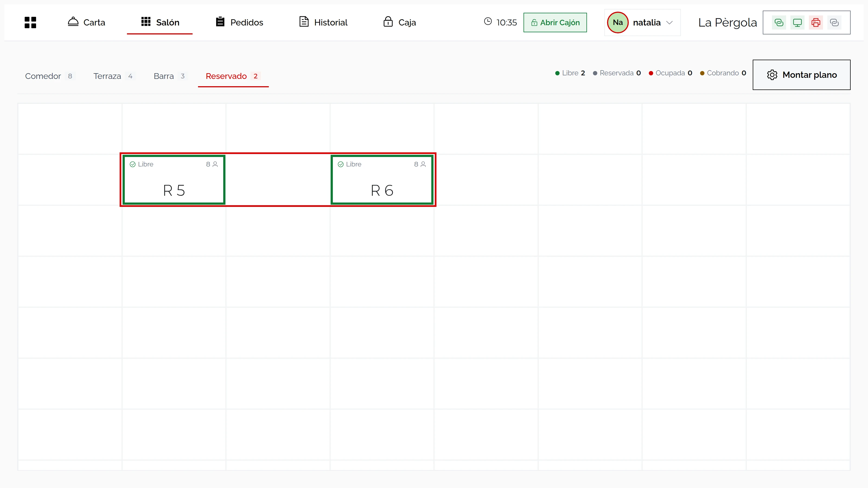Click the Ocupada status legend
868x488 pixels.
671,73
